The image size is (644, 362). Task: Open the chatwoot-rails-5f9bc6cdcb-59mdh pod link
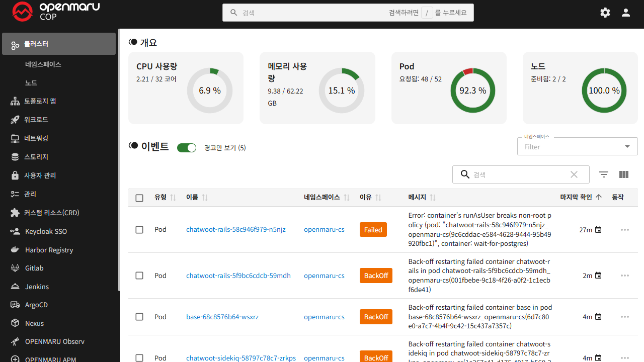238,276
